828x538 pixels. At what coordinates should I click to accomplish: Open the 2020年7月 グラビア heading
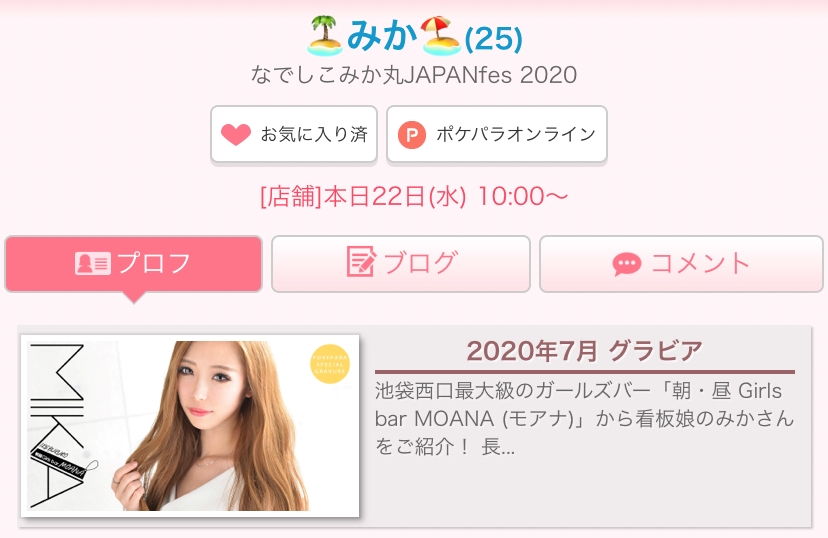584,351
